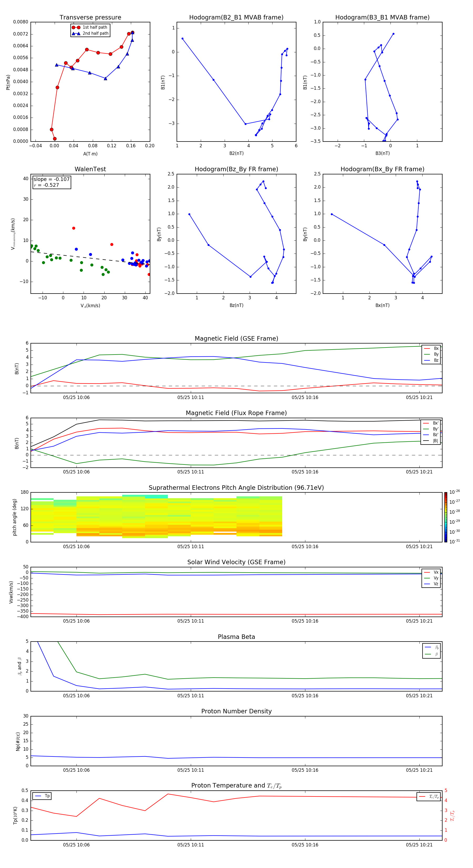Click the 'r = -0.527' annotation

[x=47, y=185]
